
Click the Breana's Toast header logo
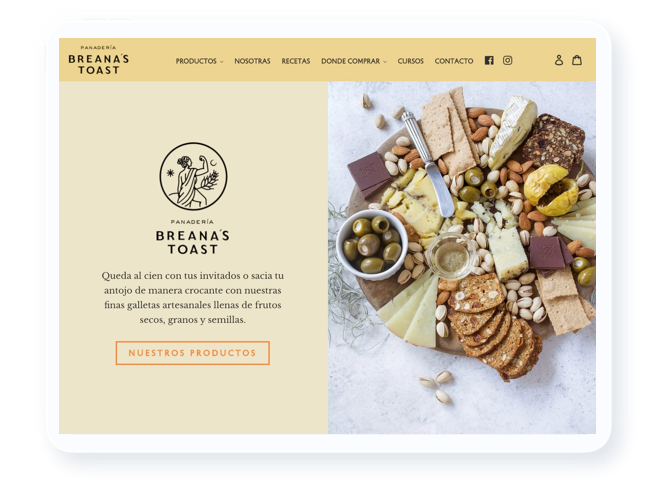pyautogui.click(x=98, y=60)
